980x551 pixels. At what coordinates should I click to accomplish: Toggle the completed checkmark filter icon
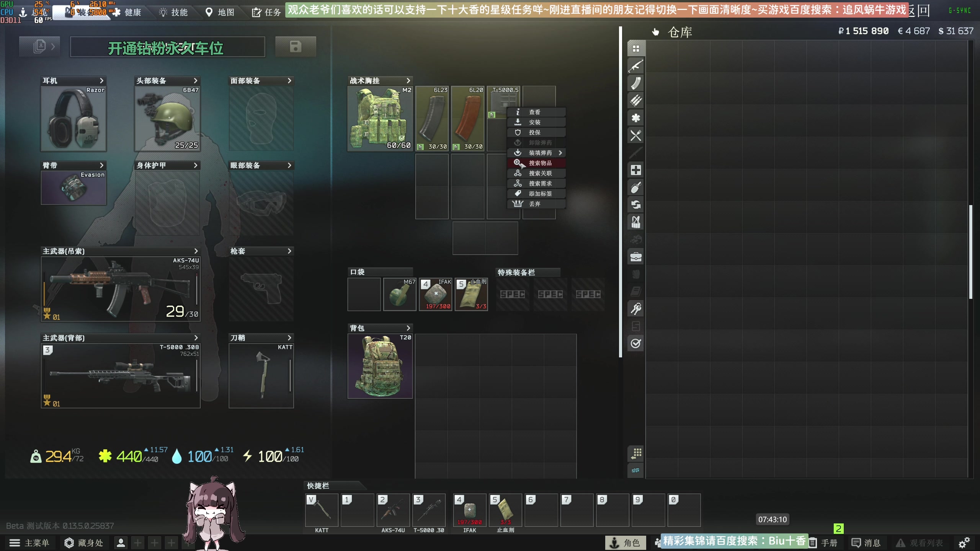[636, 343]
